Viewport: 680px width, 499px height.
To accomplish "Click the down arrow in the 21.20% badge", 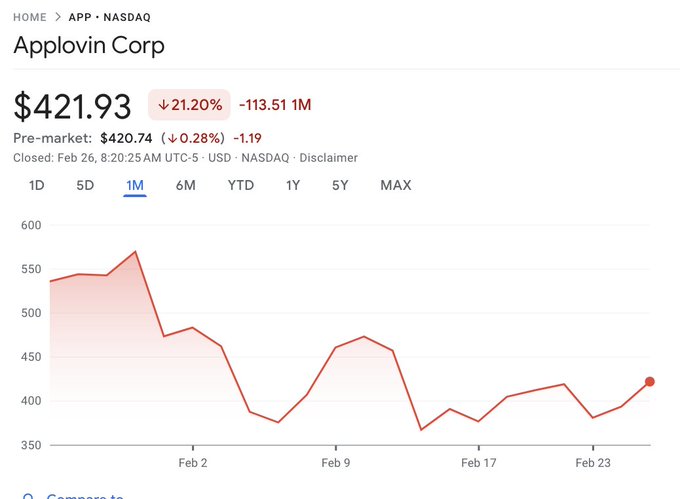I will click(164, 105).
